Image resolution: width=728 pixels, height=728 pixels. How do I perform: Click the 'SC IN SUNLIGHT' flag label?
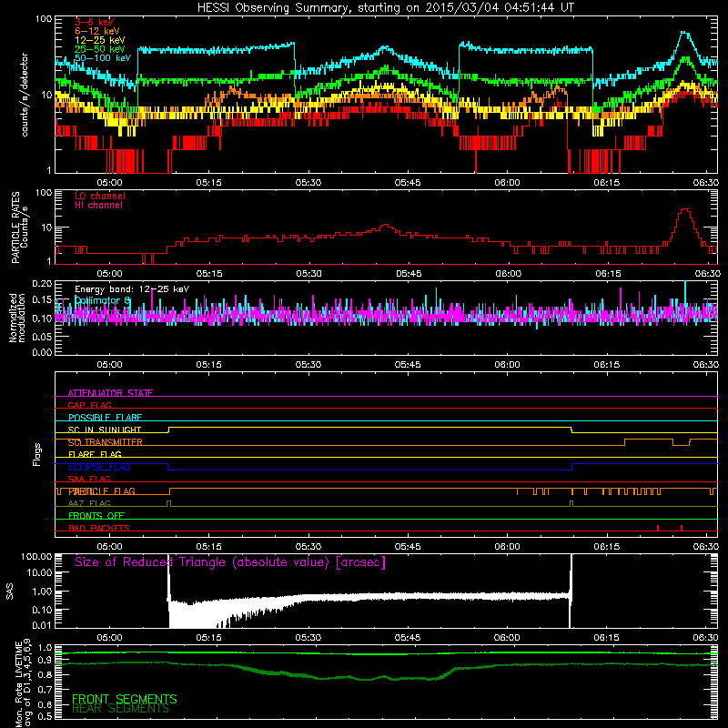105,430
